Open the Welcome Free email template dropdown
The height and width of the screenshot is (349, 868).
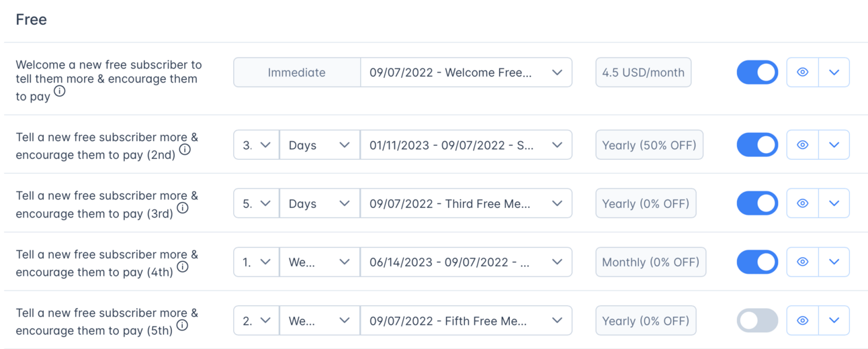point(466,72)
